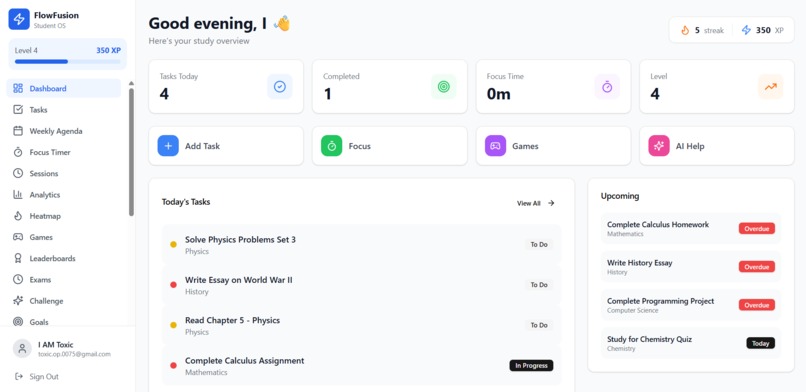This screenshot has height=392, width=806.
Task: Click To Do badge on Solve Physics Problems
Action: coord(539,245)
